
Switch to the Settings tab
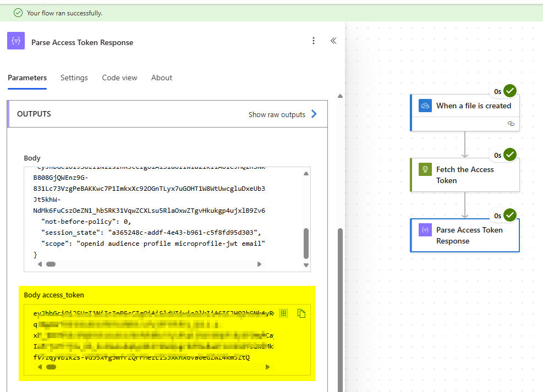pos(74,78)
